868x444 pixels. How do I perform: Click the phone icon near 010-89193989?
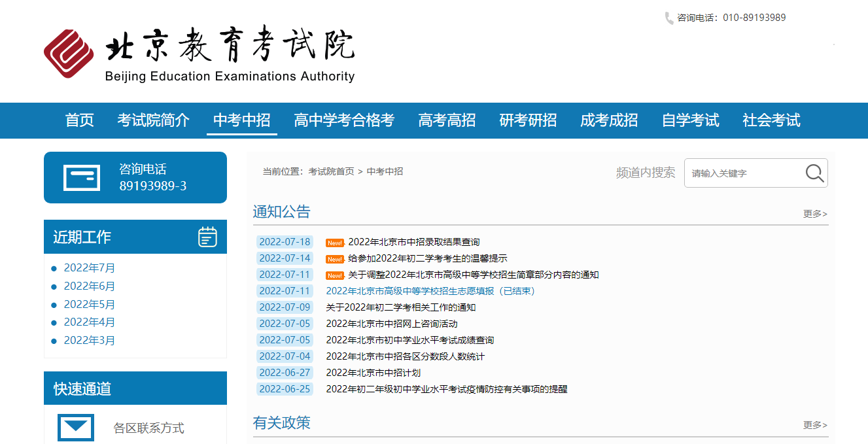click(x=668, y=18)
